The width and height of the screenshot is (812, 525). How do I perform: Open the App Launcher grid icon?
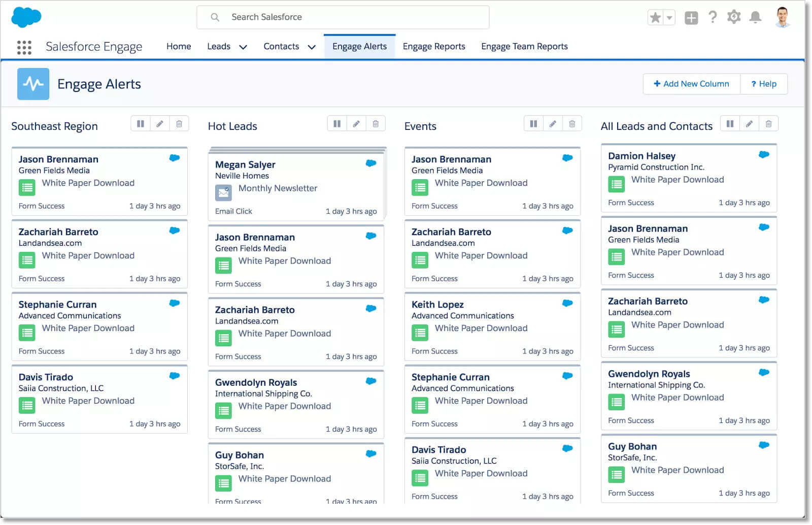[x=24, y=47]
